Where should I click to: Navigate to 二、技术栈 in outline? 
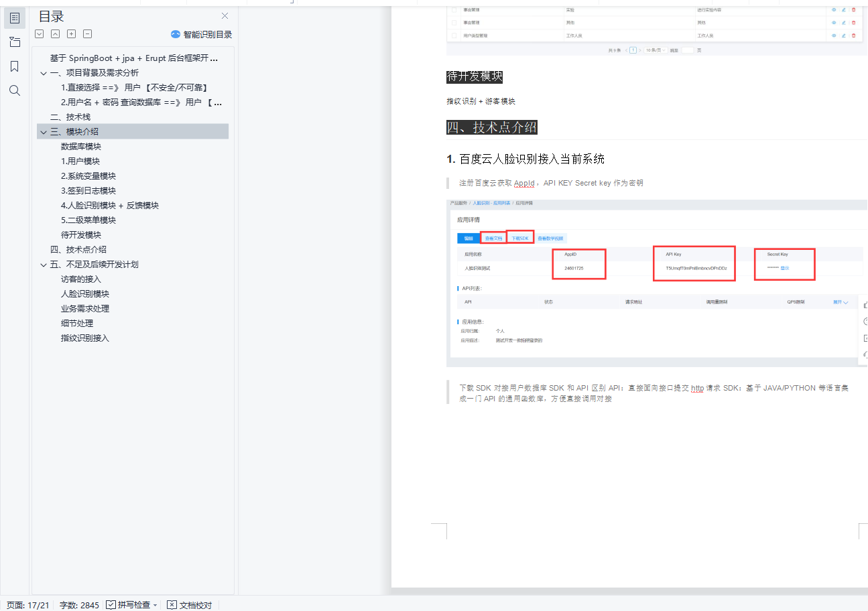(70, 117)
